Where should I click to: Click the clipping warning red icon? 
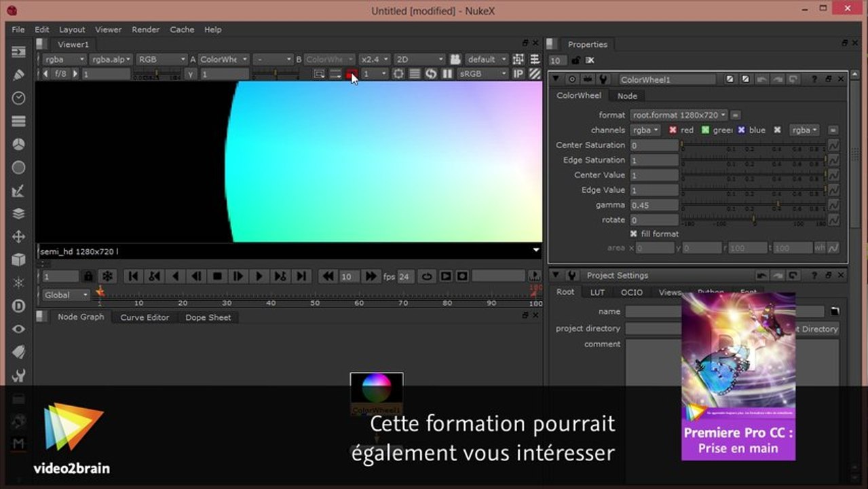point(352,74)
